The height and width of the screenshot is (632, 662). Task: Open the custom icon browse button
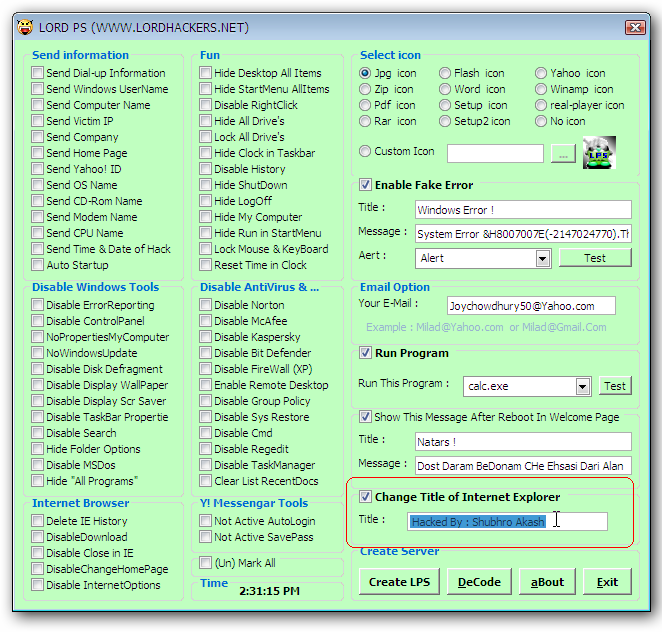coord(563,154)
